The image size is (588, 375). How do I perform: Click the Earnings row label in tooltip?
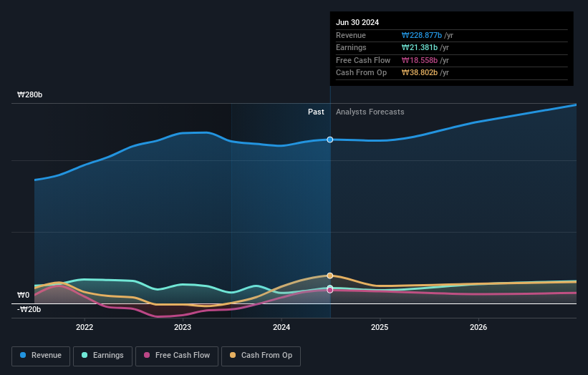pos(351,47)
